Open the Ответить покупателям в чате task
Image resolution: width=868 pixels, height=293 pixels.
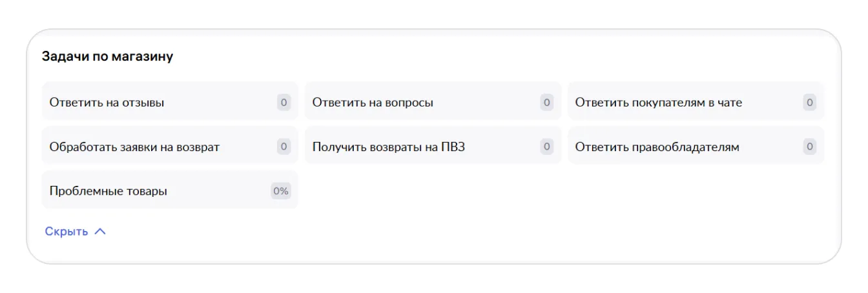click(658, 102)
